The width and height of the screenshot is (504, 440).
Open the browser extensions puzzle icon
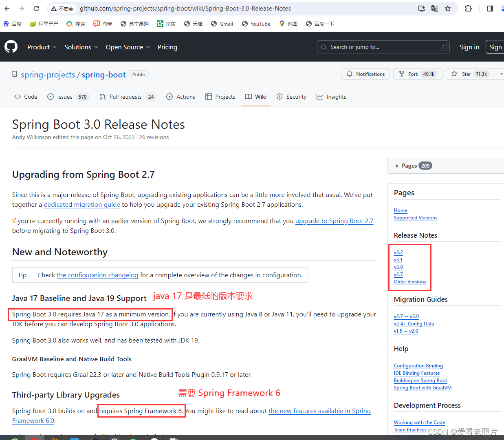tap(469, 9)
